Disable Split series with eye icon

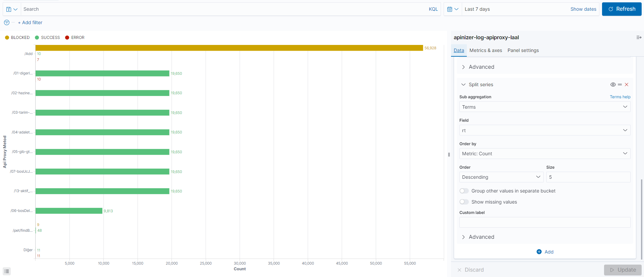(x=613, y=85)
